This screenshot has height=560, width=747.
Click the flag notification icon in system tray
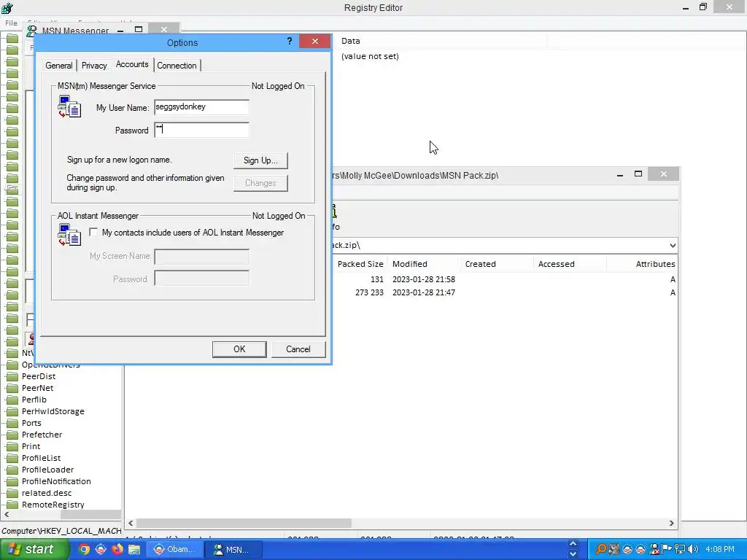click(667, 550)
